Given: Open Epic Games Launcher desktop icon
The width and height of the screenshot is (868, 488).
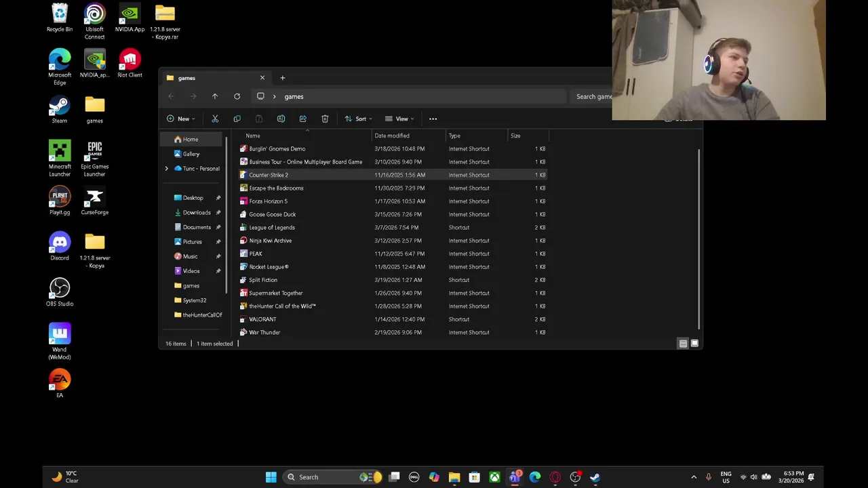Looking at the screenshot, I should pos(95,159).
